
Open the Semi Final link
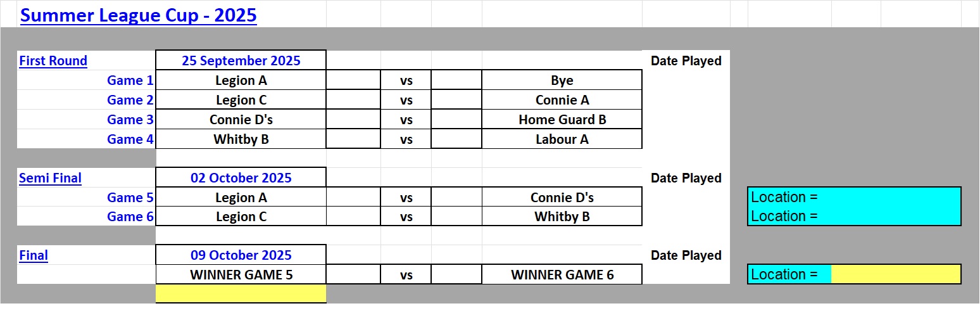pyautogui.click(x=50, y=179)
